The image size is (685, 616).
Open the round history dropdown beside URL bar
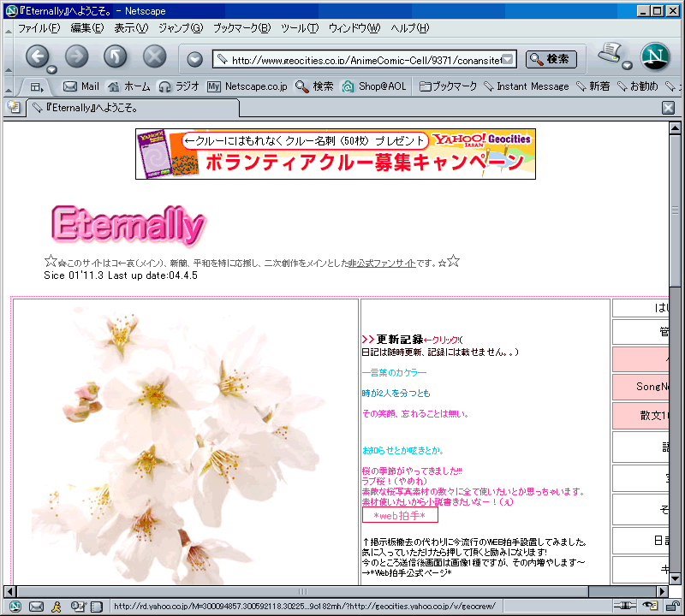(x=195, y=59)
